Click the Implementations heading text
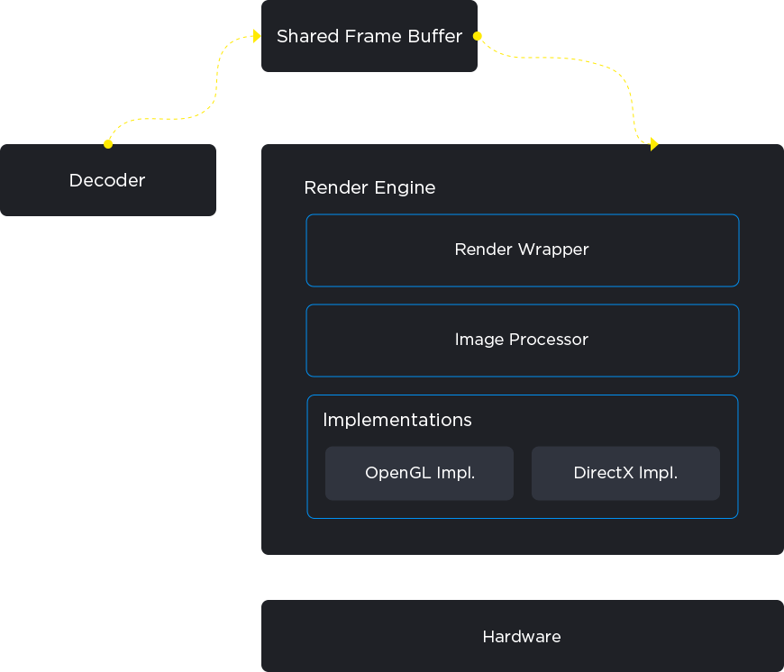Image resolution: width=784 pixels, height=672 pixels. click(x=397, y=420)
